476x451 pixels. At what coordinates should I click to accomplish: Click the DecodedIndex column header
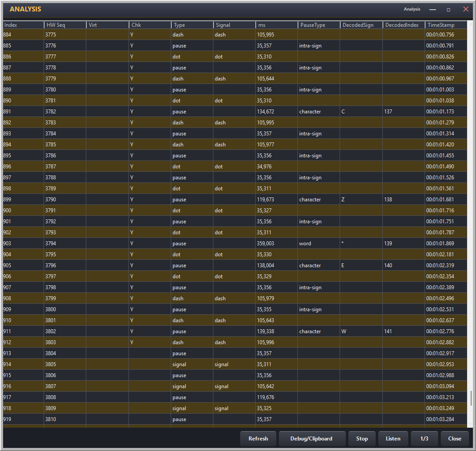click(404, 25)
